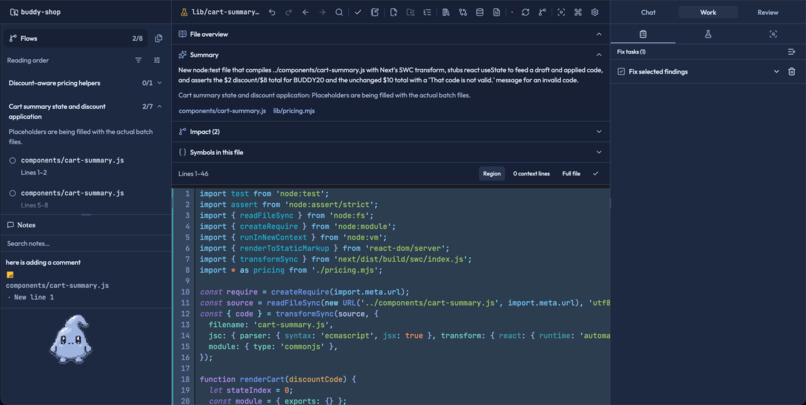The height and width of the screenshot is (405, 806).
Task: Open the lib/pricing.mjs link
Action: pyautogui.click(x=294, y=111)
